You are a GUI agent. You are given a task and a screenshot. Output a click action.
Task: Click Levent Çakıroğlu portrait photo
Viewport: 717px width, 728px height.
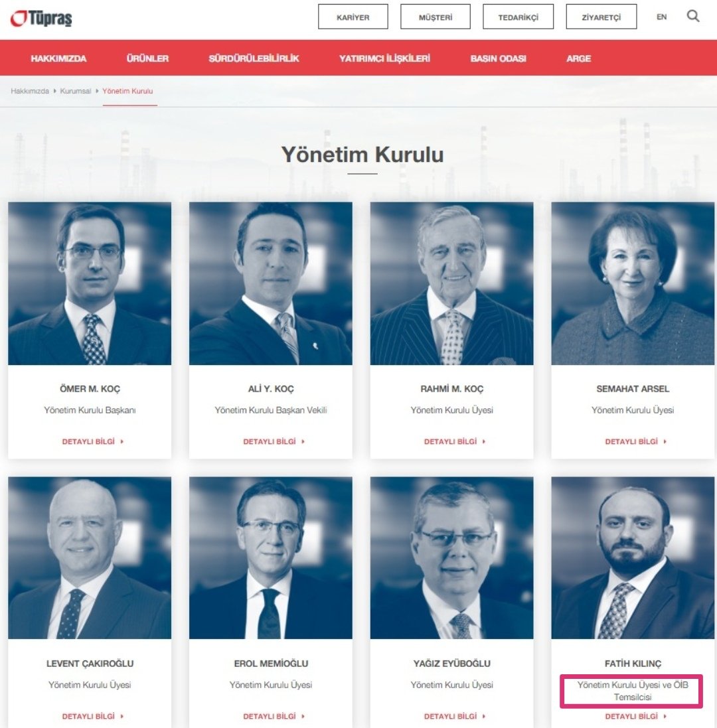point(90,557)
